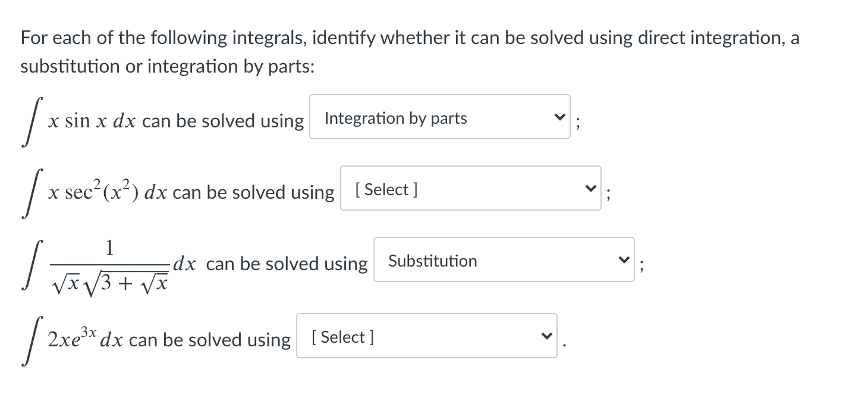Click the question instruction text paragraph
The image size is (868, 413).
pyautogui.click(x=410, y=52)
